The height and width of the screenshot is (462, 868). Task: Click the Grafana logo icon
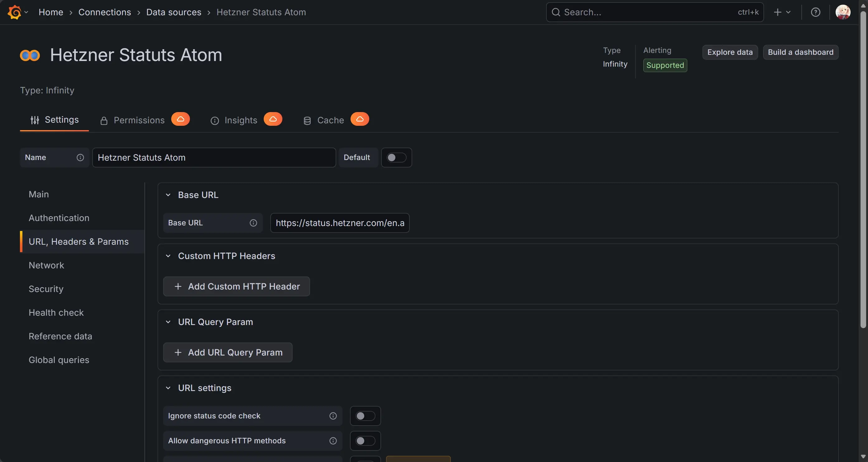pyautogui.click(x=14, y=12)
